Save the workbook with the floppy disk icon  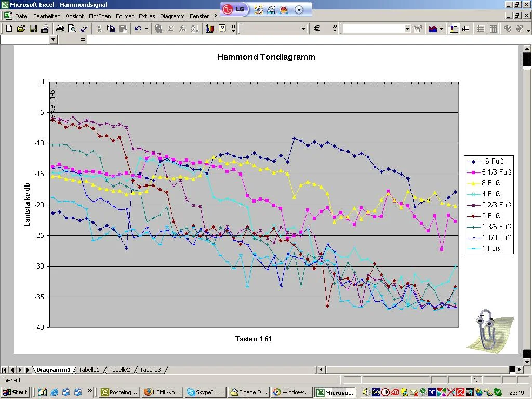point(33,29)
